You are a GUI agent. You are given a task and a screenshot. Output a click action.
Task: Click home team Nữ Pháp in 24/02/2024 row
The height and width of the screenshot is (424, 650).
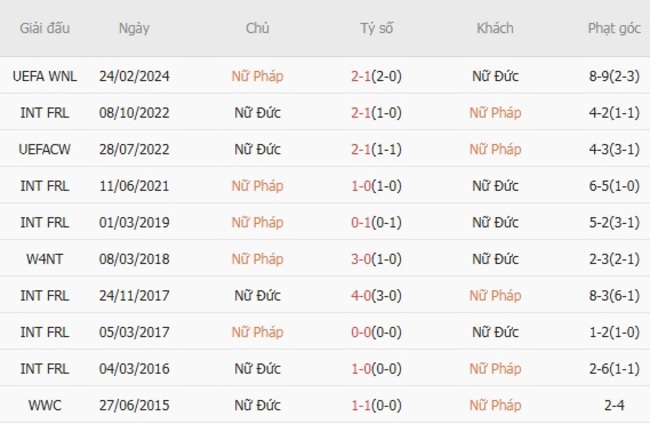point(257,76)
